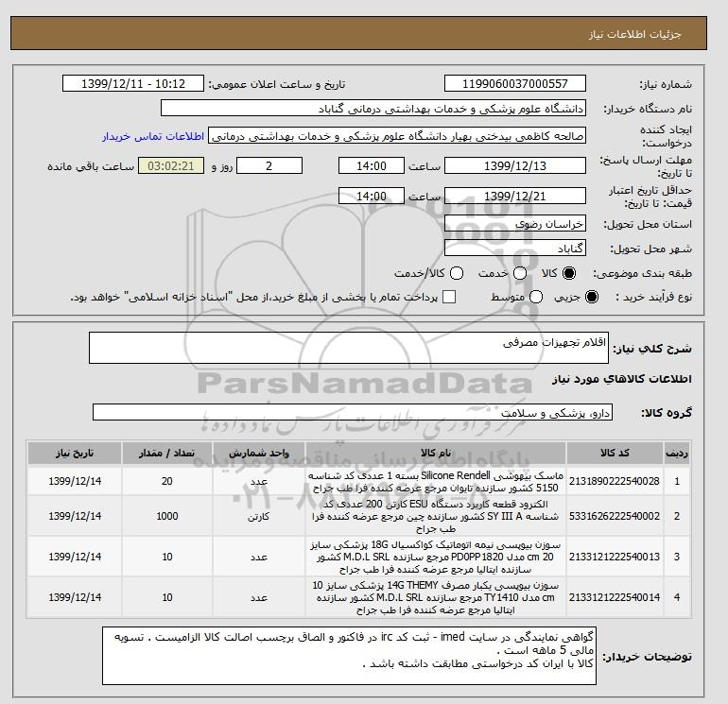The image size is (728, 704).
Task: Click the جزئیات اطلاعات نیاز header title
Action: [635, 34]
